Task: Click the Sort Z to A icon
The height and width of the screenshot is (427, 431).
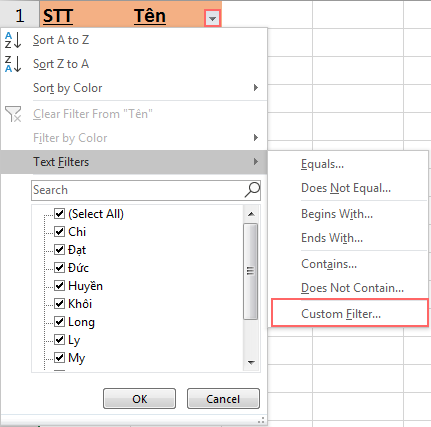Action: 13,64
